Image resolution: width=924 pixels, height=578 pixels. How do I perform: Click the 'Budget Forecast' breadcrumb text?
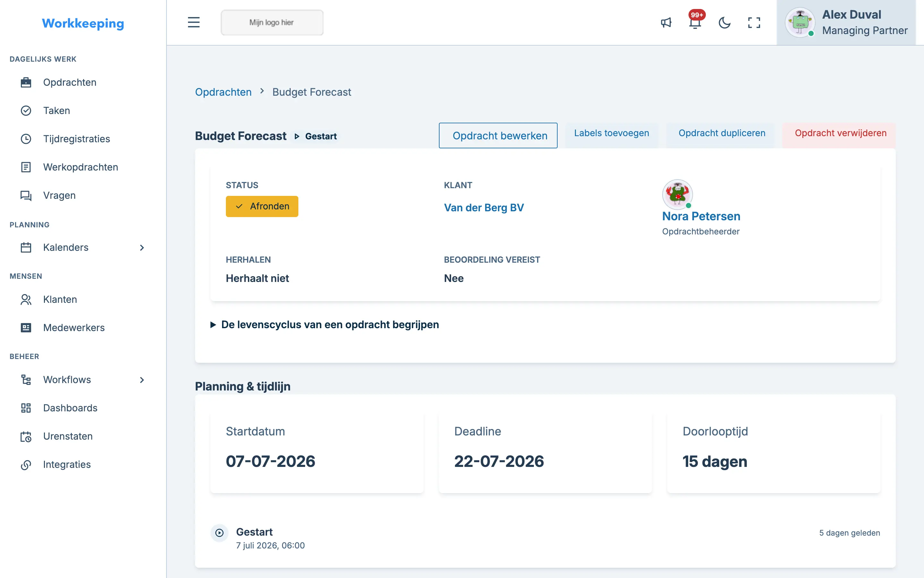(x=312, y=92)
